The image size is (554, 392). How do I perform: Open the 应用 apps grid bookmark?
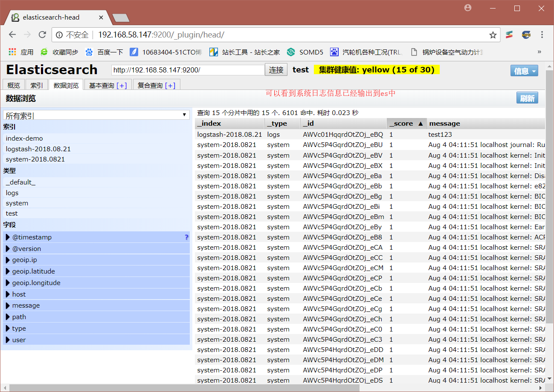pos(20,52)
